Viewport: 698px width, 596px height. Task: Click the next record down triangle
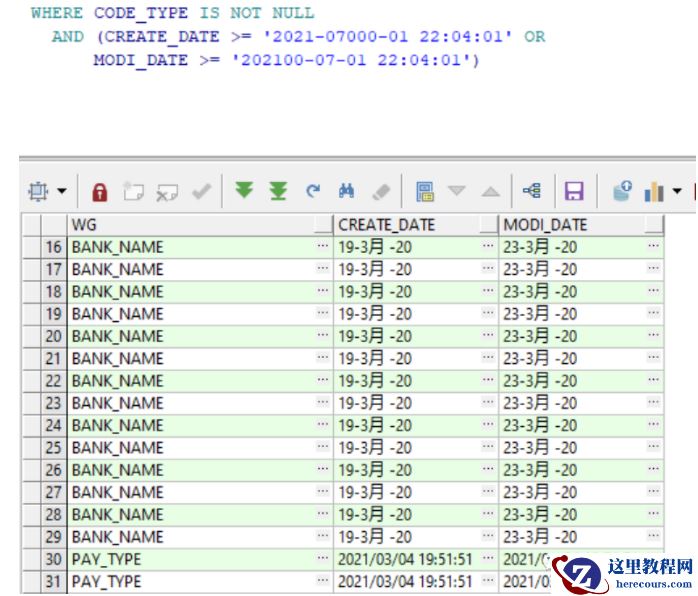[457, 191]
